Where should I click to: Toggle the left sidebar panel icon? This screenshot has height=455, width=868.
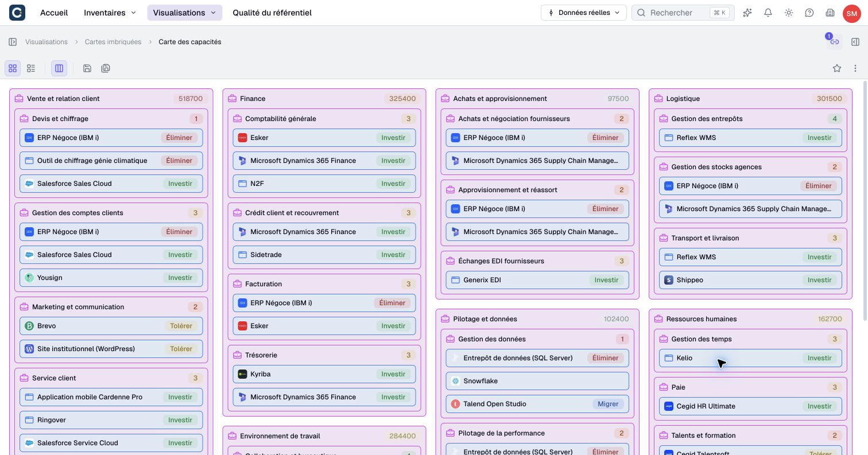tap(13, 42)
